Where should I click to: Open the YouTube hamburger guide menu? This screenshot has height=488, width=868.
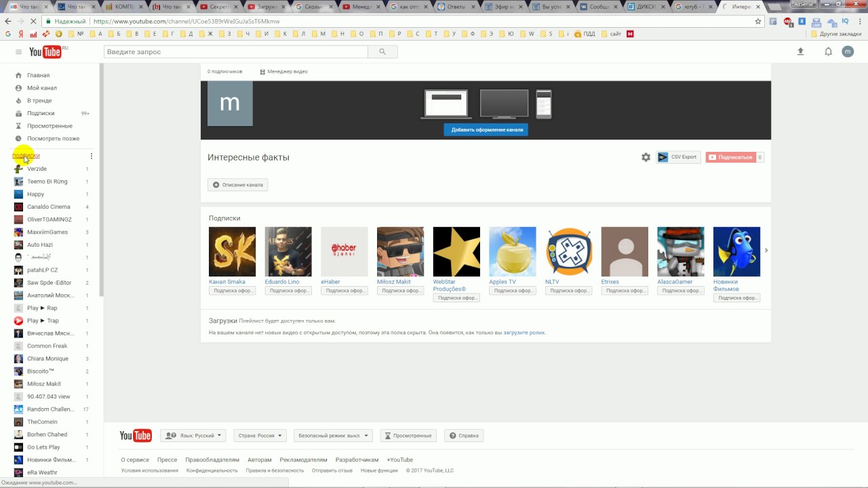pos(18,52)
